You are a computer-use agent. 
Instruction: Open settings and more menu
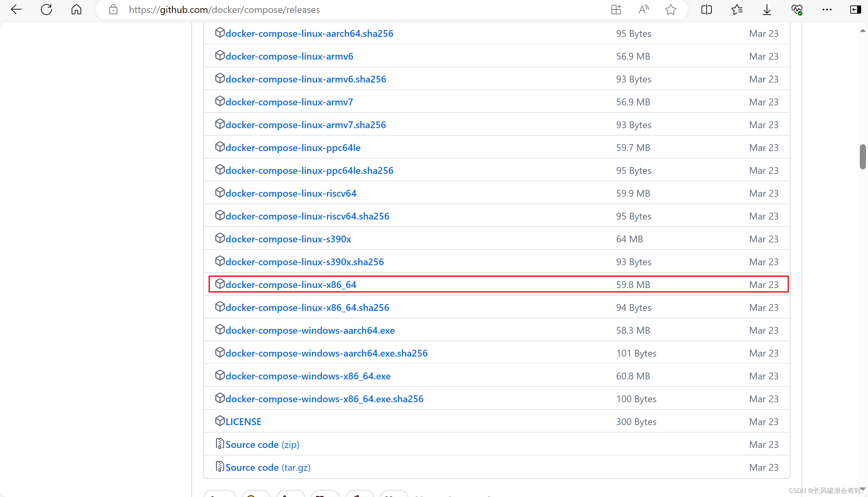[827, 10]
